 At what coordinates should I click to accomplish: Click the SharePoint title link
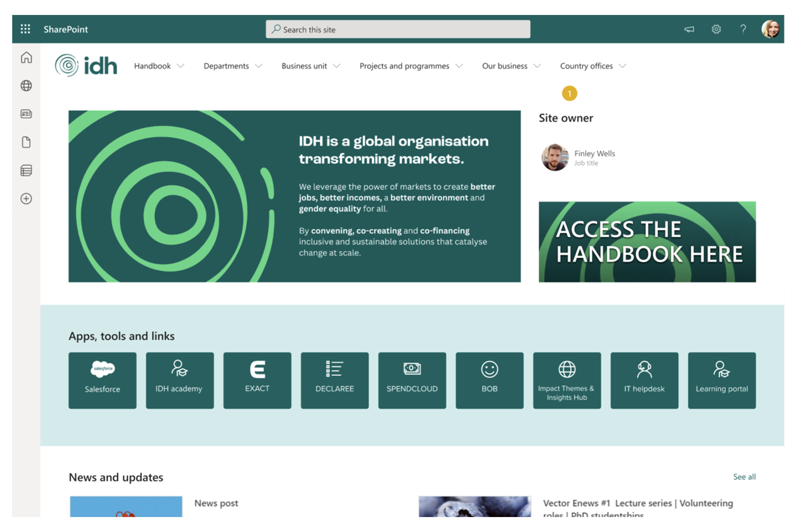[x=66, y=29]
